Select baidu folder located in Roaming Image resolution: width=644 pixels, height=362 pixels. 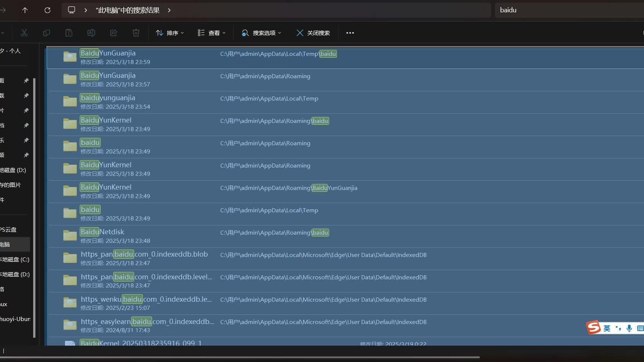(345, 147)
